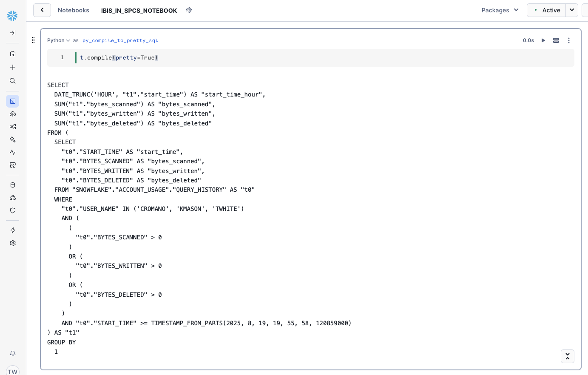The height and width of the screenshot is (375, 588).
Task: Open the Home icon in sidebar
Action: pyautogui.click(x=13, y=54)
